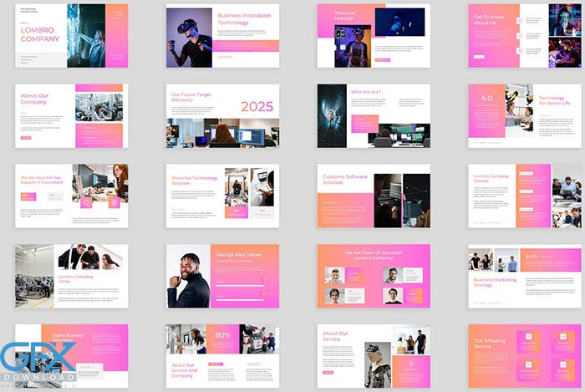Select the George Alex James profile slide
The width and height of the screenshot is (585, 392).
[222, 276]
